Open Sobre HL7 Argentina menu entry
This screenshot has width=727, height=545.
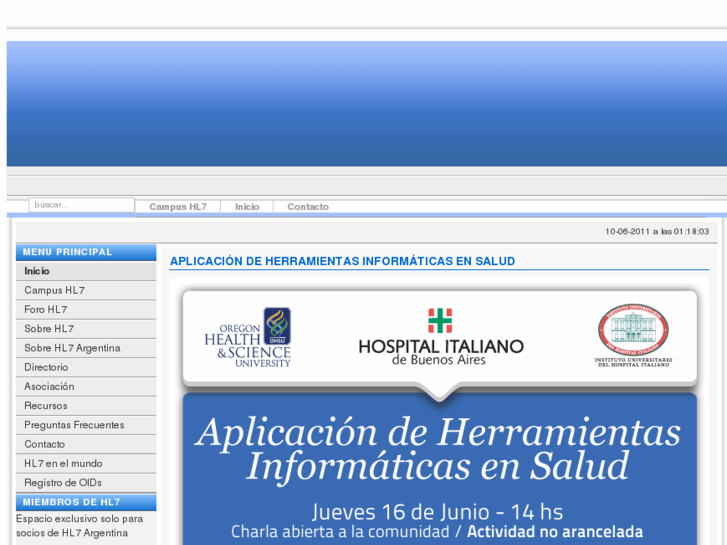coord(86,348)
